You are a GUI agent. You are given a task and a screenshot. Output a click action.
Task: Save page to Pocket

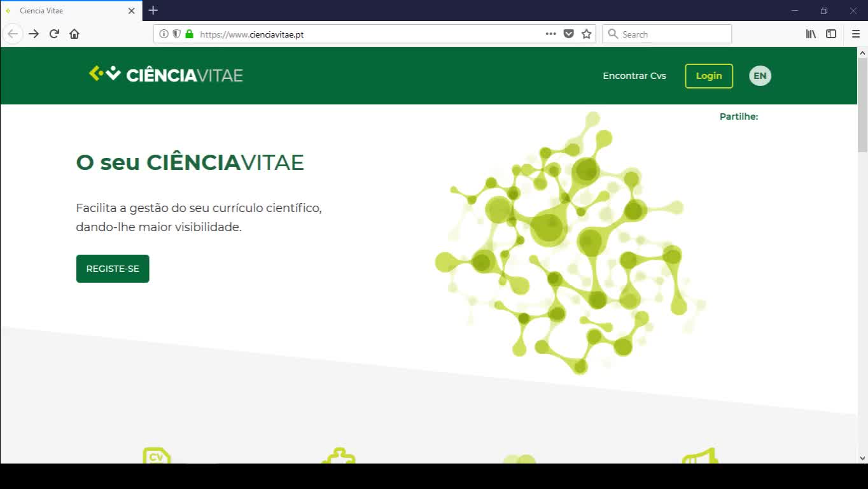point(569,34)
